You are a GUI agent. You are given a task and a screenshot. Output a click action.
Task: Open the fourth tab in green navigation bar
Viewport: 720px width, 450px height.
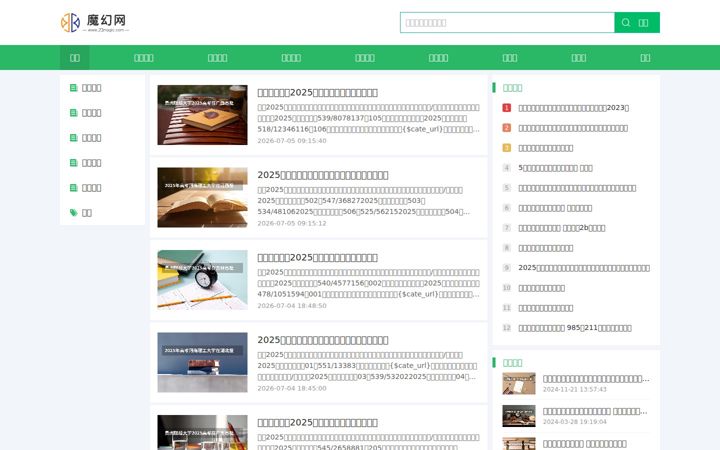pyautogui.click(x=291, y=58)
